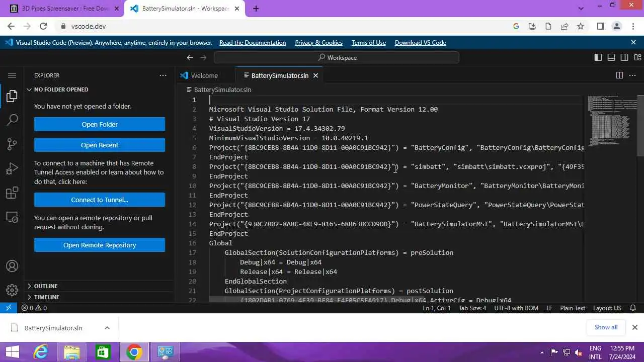The height and width of the screenshot is (362, 644).
Task: Click Open Remote Repository button
Action: 100,245
